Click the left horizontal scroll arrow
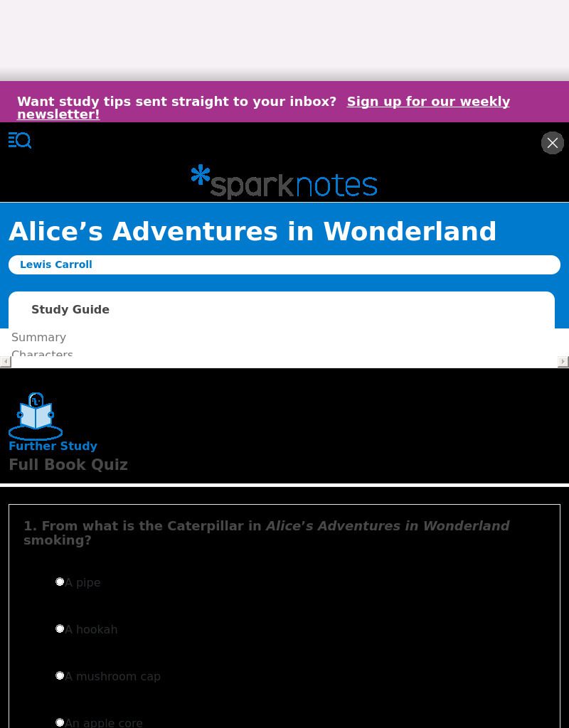Screen dimensions: 569x728 pos(5,361)
